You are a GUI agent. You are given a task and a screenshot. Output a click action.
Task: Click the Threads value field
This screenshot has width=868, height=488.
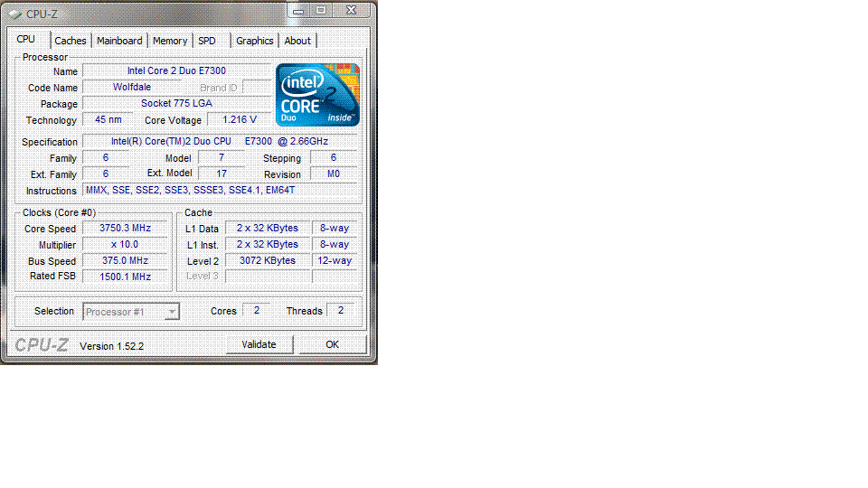click(x=341, y=310)
